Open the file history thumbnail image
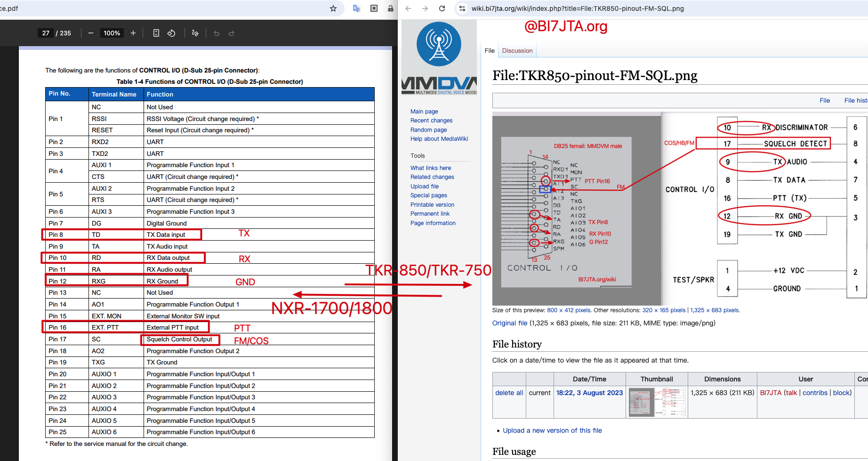 click(x=657, y=402)
